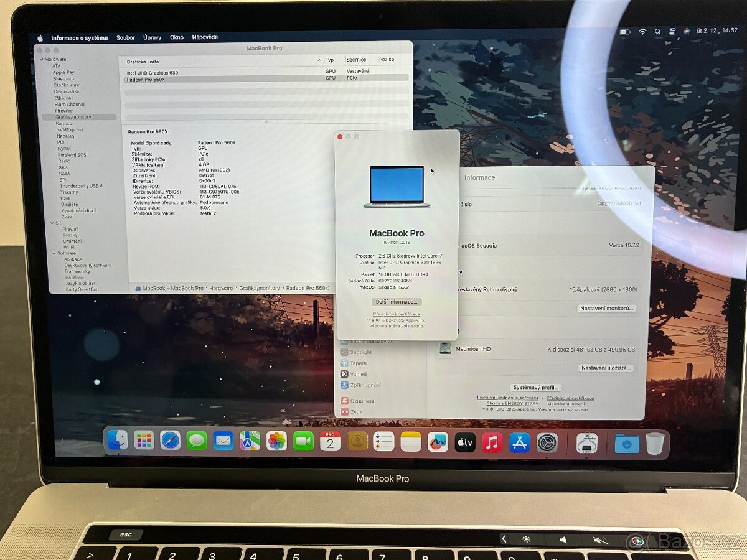Launch Freeform from the Dock

[438, 442]
